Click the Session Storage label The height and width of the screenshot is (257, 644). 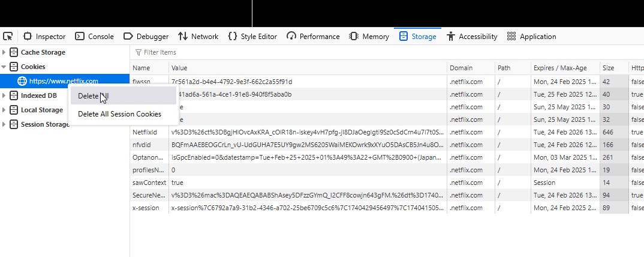click(x=45, y=124)
